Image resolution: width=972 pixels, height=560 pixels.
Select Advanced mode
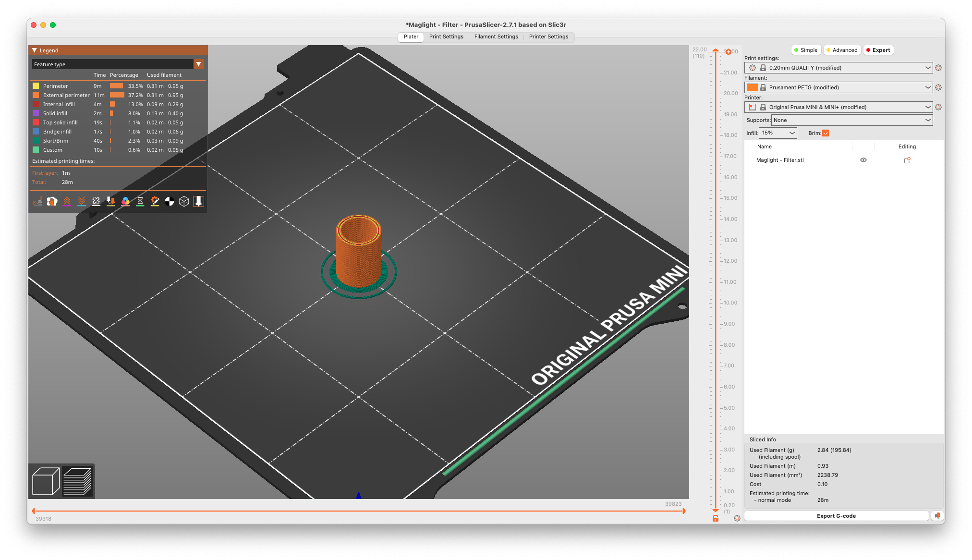(x=842, y=50)
